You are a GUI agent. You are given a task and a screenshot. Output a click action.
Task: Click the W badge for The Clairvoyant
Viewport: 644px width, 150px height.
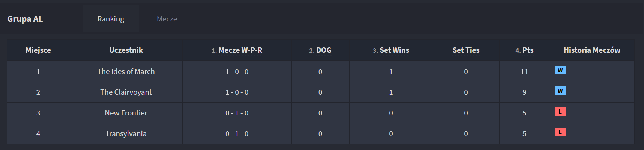coord(560,91)
